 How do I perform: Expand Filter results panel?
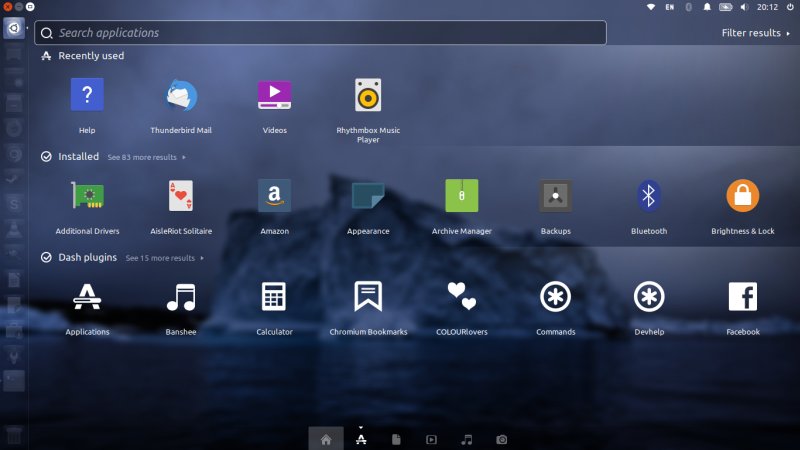pos(756,33)
